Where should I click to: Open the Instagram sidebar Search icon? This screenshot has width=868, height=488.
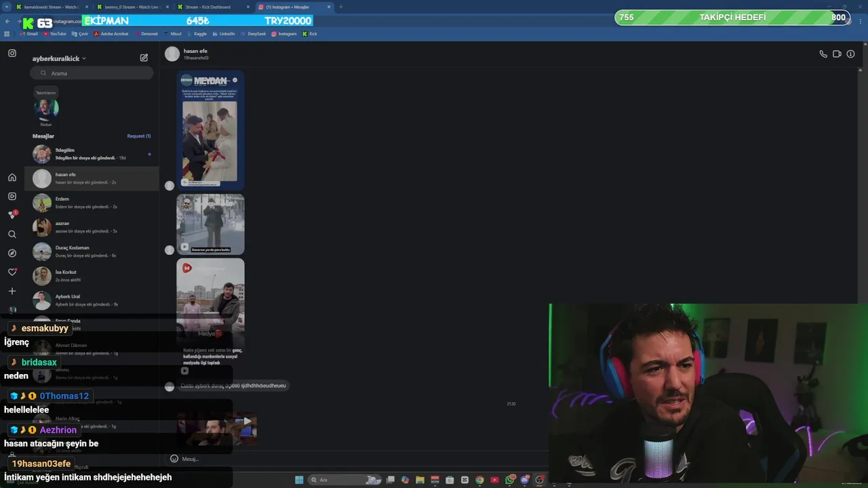(12, 234)
